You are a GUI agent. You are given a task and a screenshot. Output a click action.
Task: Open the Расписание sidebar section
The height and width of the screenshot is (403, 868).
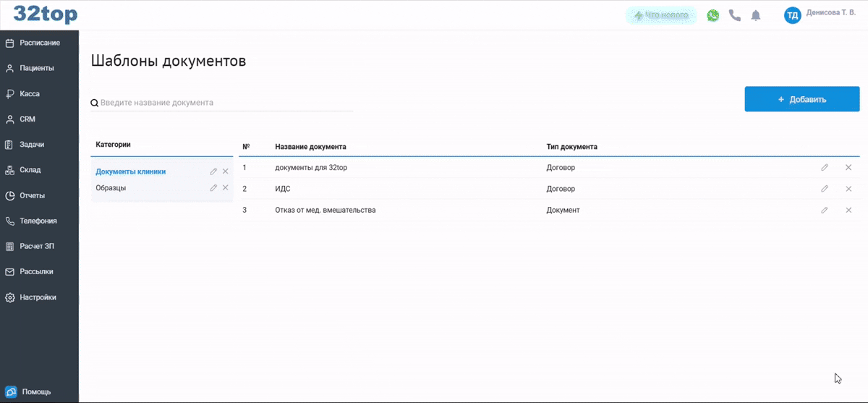[39, 43]
